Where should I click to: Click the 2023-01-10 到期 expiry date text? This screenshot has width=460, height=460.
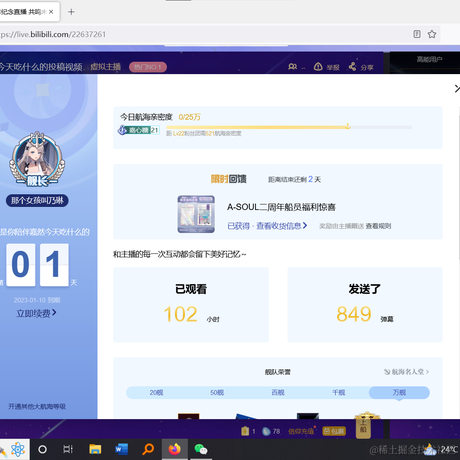pos(37,300)
